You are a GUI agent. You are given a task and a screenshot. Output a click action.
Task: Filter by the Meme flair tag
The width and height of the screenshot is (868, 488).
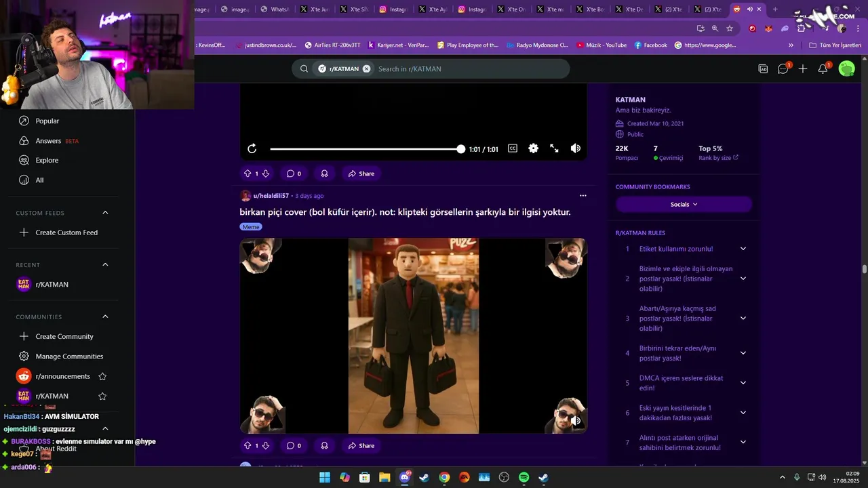pyautogui.click(x=251, y=227)
